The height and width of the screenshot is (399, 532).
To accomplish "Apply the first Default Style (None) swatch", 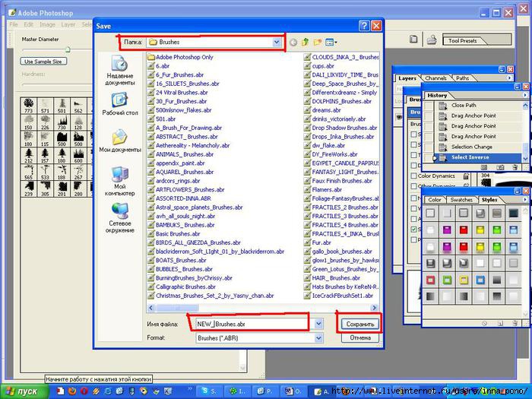I will coord(430,213).
